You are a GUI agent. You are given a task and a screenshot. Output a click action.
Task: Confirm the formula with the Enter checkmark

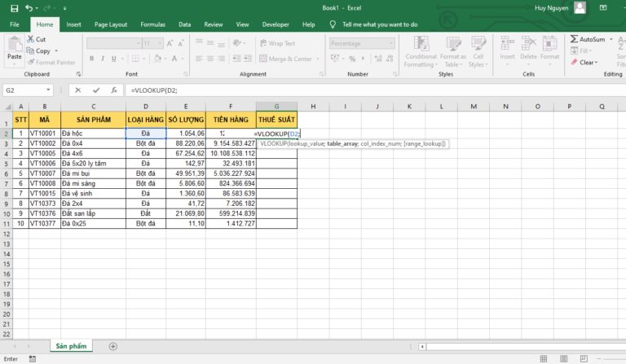point(96,90)
